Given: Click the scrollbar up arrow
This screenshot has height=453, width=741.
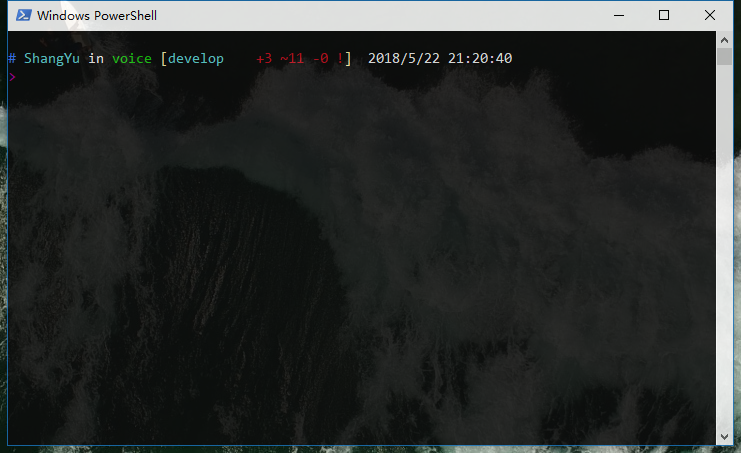Looking at the screenshot, I should coord(724,39).
